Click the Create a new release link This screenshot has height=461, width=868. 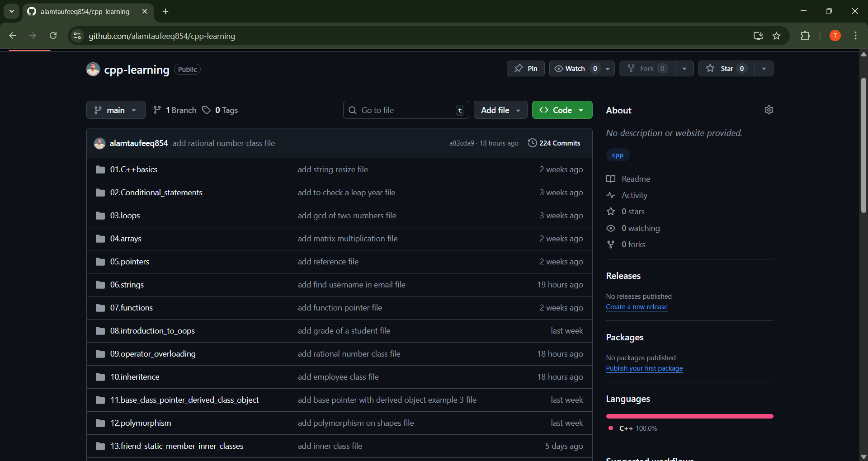pos(637,307)
